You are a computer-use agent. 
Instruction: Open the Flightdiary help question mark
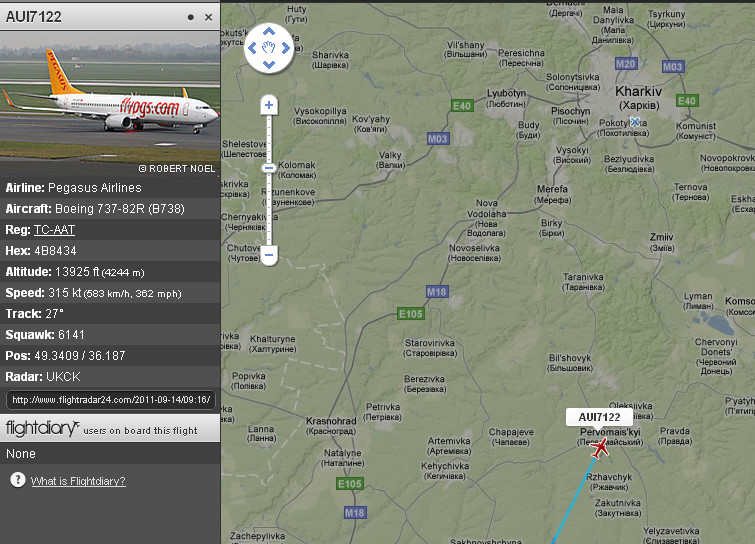click(18, 480)
